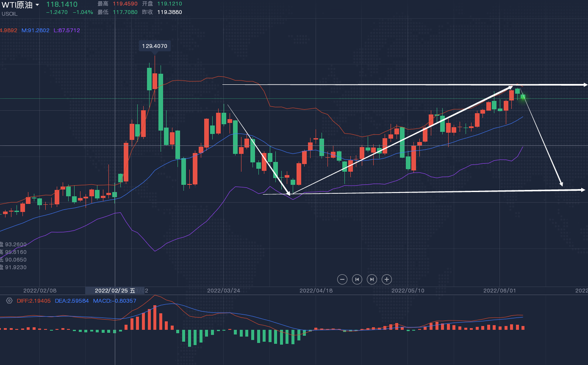Click the MACD:-0.80357 indicator value
The height and width of the screenshot is (365, 588).
(114, 301)
